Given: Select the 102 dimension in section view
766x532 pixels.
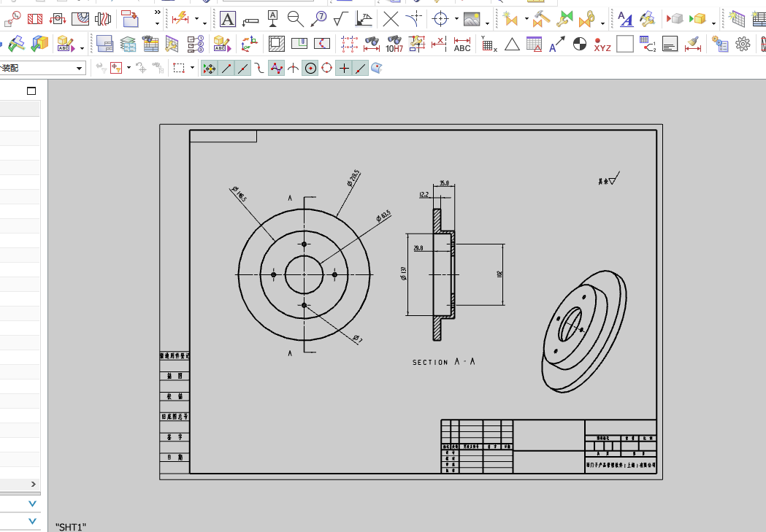Looking at the screenshot, I should (499, 274).
